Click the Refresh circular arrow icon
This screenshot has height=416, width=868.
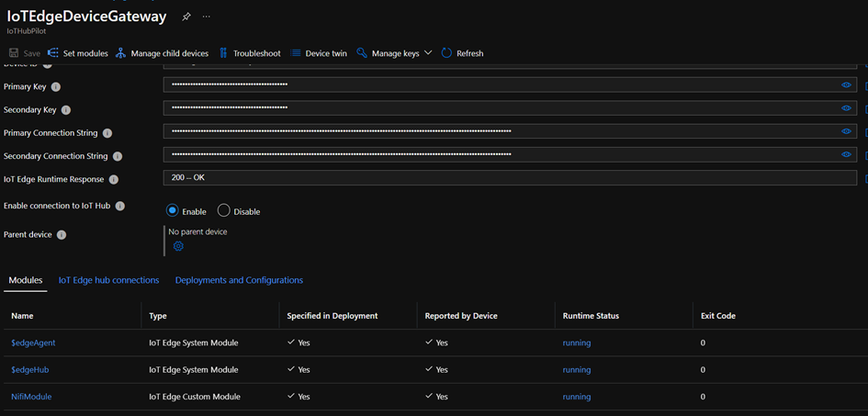446,53
